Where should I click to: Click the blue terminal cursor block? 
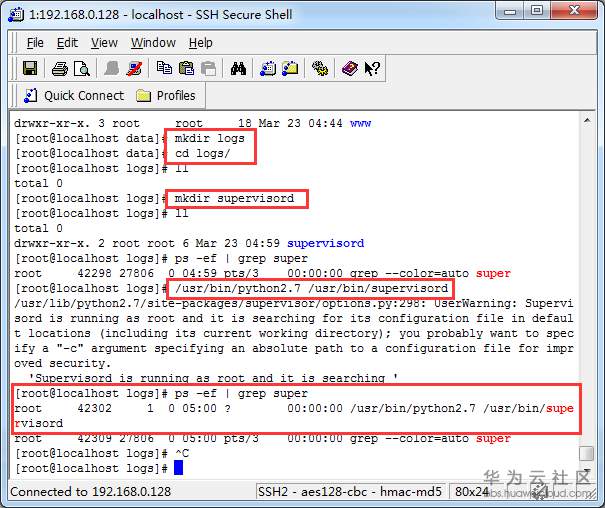click(178, 468)
